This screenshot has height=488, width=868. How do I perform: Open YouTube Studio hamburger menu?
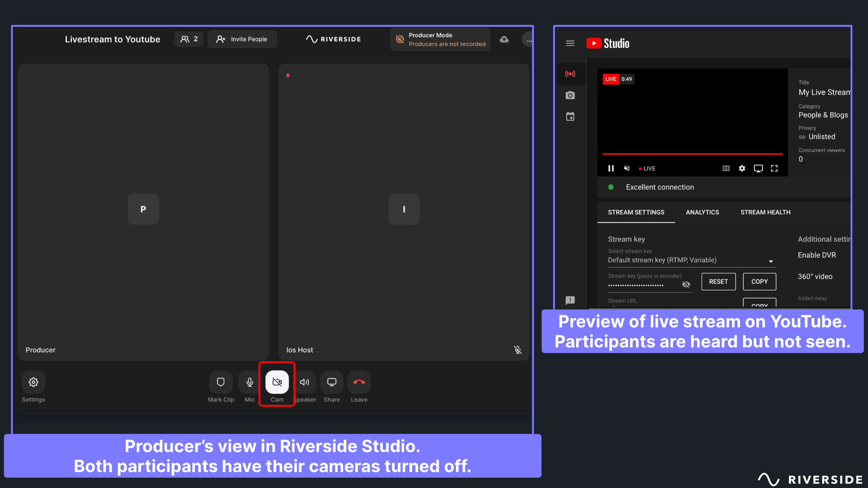coord(570,43)
